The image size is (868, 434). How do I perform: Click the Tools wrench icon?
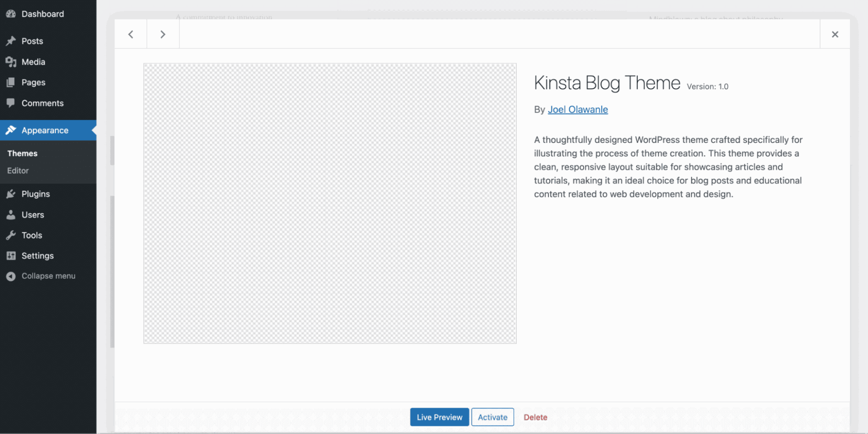click(11, 235)
